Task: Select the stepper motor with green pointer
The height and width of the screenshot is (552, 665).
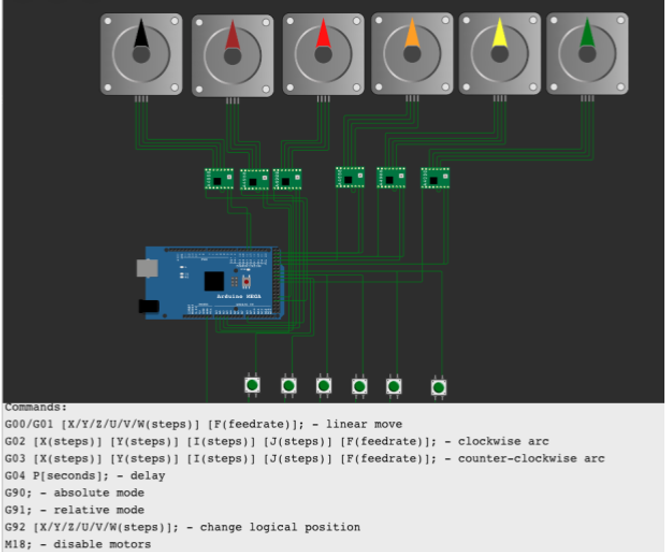Action: (x=587, y=53)
